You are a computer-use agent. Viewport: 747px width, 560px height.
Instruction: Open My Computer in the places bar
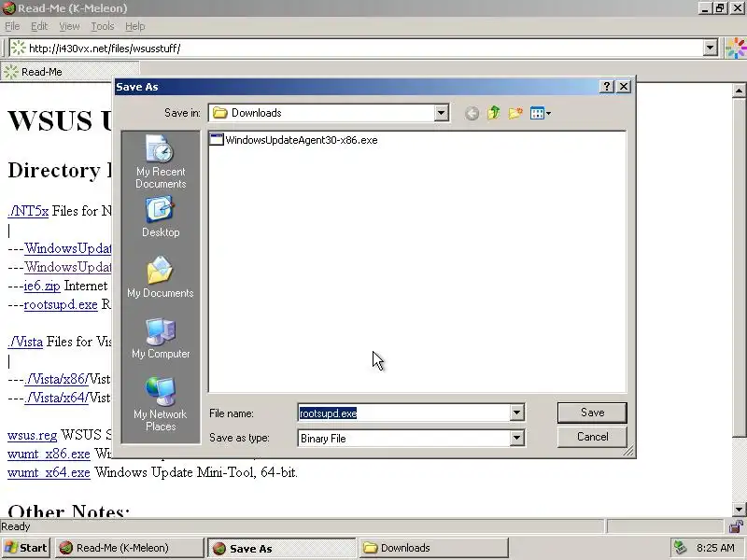(161, 338)
